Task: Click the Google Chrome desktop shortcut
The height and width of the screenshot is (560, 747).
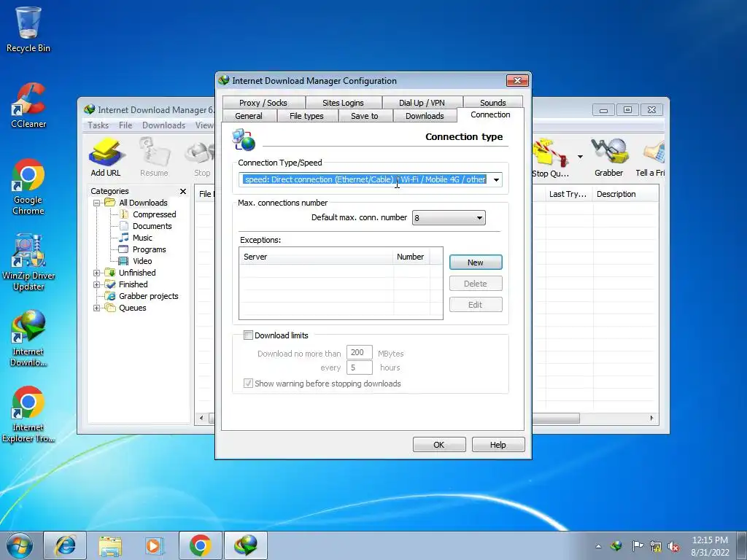Action: [28, 187]
